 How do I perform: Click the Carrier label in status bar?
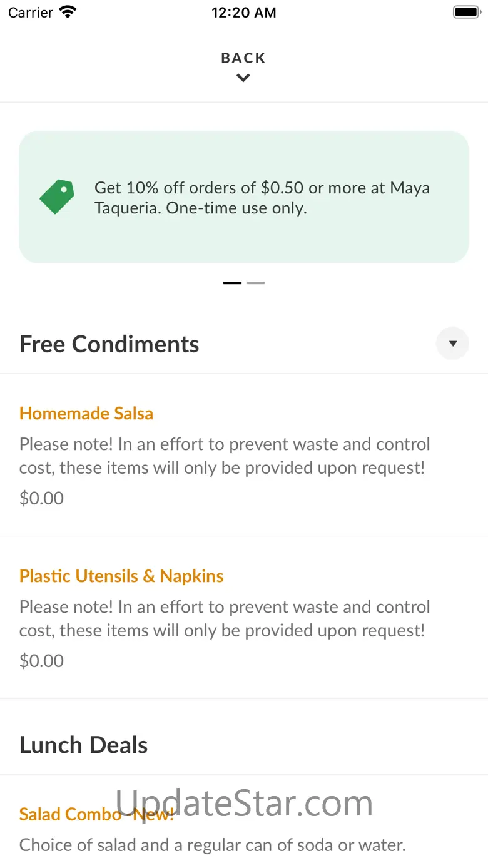[31, 13]
